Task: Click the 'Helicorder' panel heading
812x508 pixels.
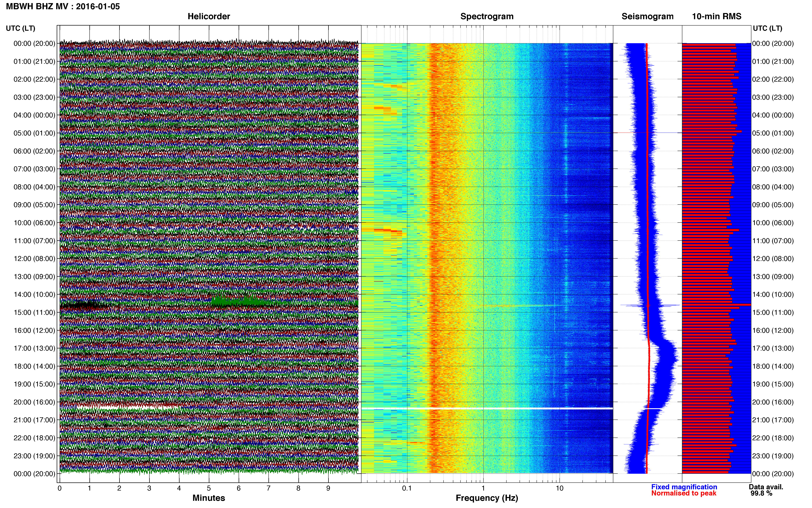Action: (208, 16)
